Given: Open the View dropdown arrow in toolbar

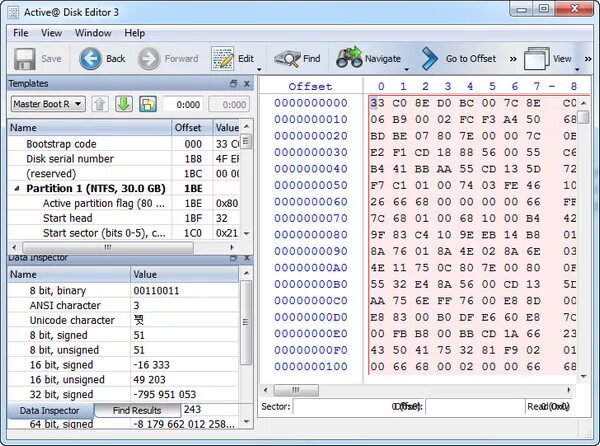Looking at the screenshot, I should (577, 69).
